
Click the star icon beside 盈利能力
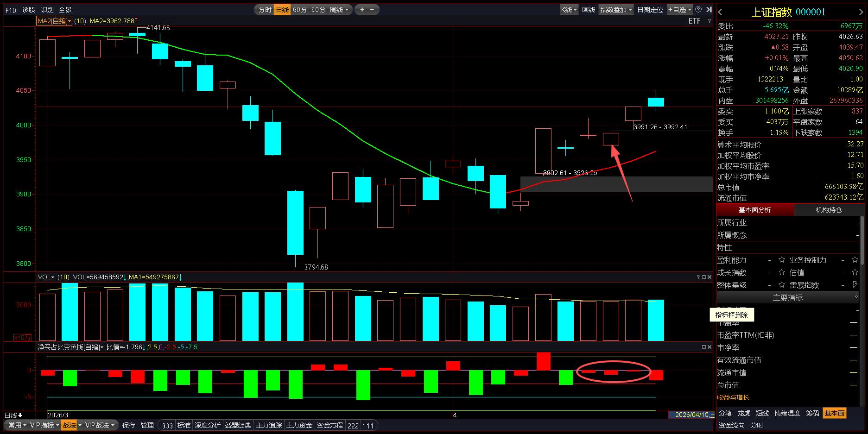coord(782,260)
